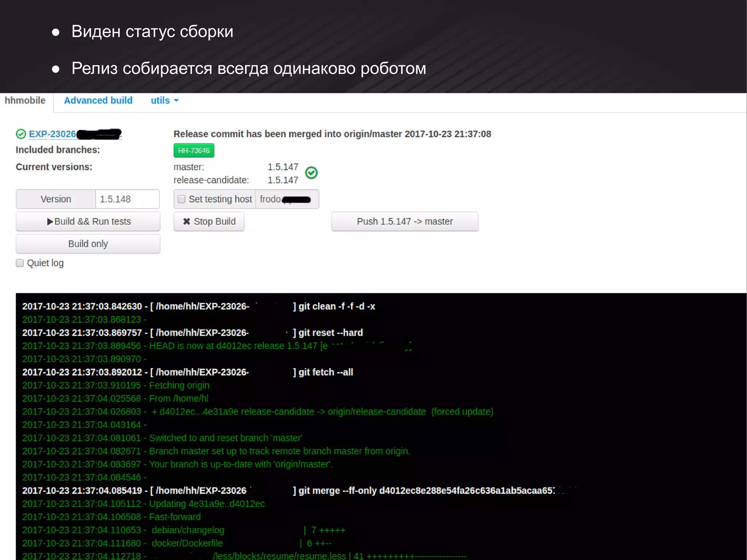The width and height of the screenshot is (747, 560).
Task: Select the branch is up-to-date log line
Action: (x=178, y=464)
